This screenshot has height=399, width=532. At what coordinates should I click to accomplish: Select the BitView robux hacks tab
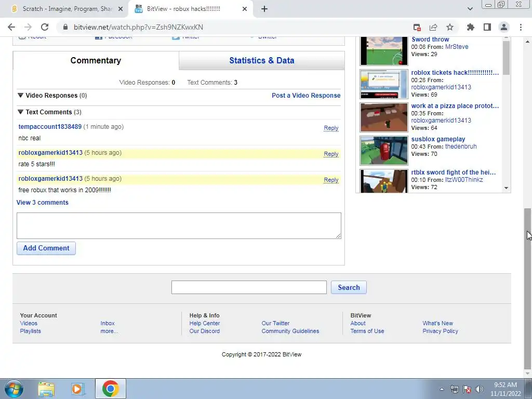191,9
